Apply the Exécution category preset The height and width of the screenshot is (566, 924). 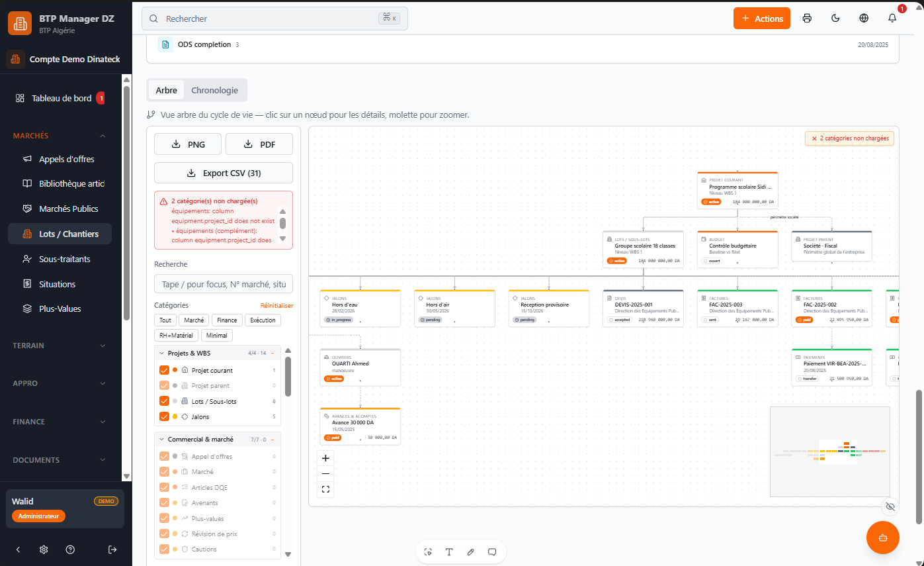point(263,320)
